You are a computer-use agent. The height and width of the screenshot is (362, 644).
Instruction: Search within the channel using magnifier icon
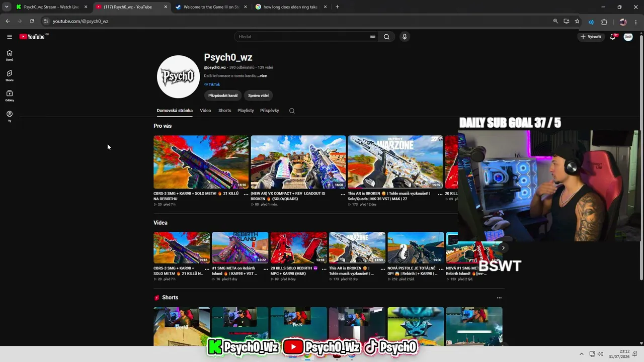point(292,111)
